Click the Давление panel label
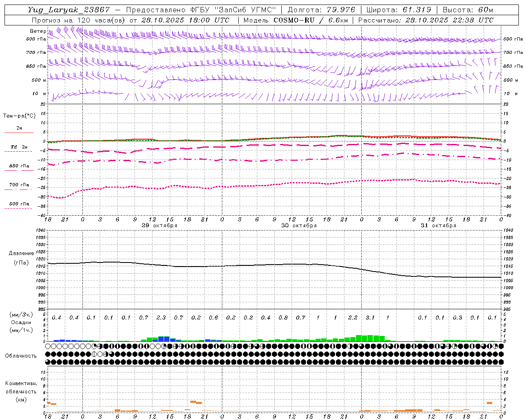Image resolution: width=525 pixels, height=420 pixels. (x=21, y=253)
